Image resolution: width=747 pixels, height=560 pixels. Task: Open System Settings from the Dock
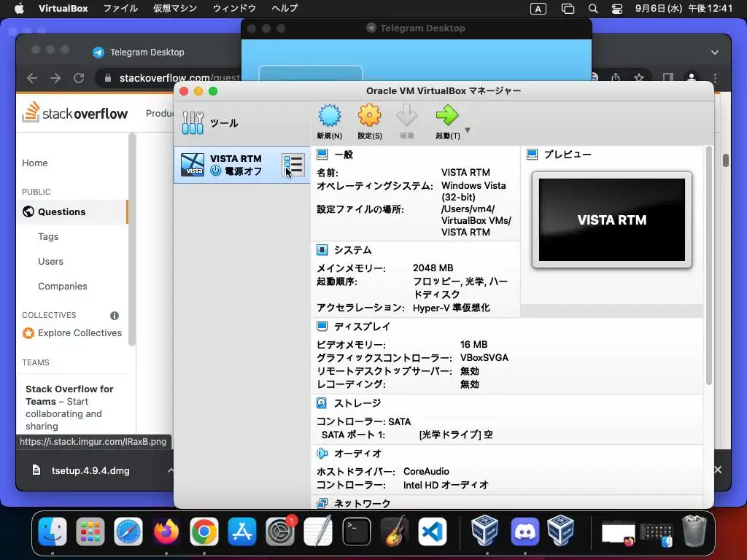point(280,532)
